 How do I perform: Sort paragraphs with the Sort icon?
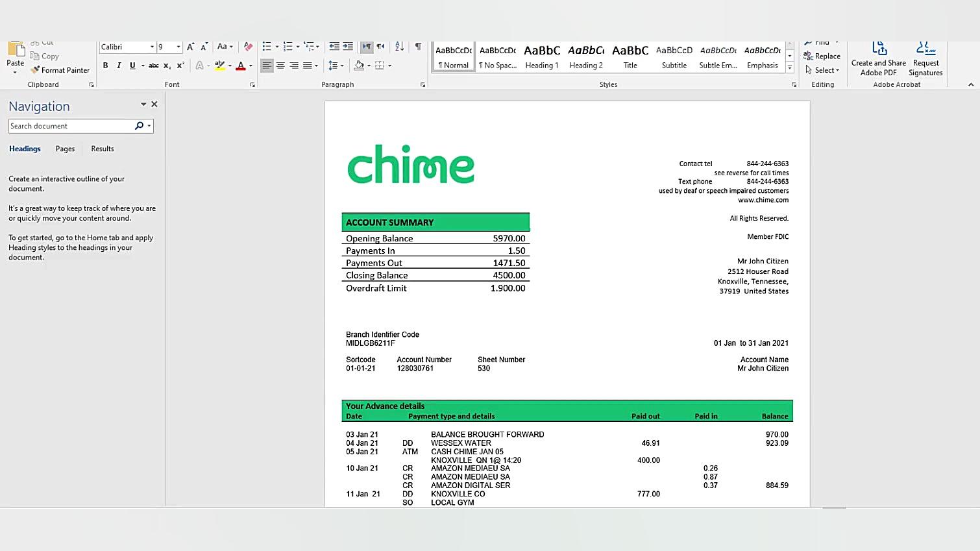[x=400, y=47]
